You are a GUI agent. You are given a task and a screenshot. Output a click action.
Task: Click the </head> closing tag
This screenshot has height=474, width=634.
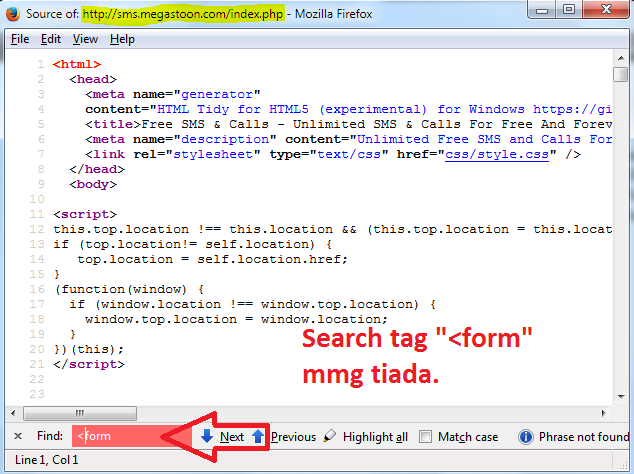click(97, 169)
